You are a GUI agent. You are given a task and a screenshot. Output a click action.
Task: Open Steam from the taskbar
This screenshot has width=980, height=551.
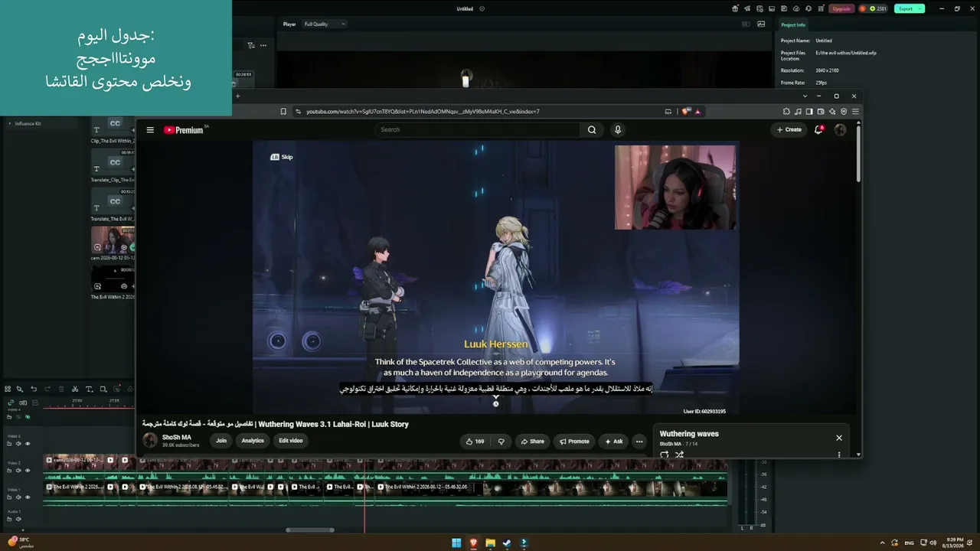pos(507,543)
